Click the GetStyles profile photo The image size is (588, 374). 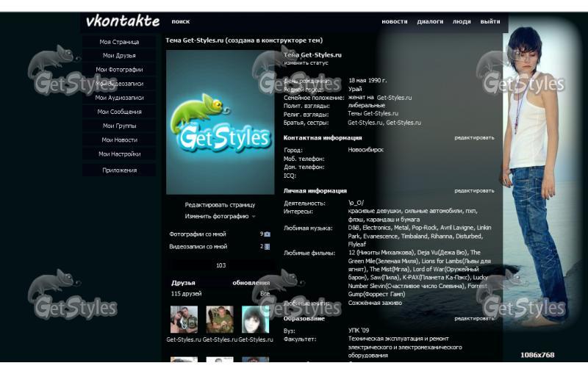[220, 122]
